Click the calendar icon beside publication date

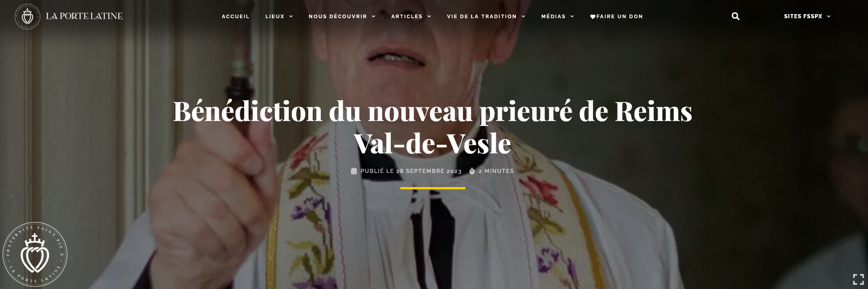[354, 171]
